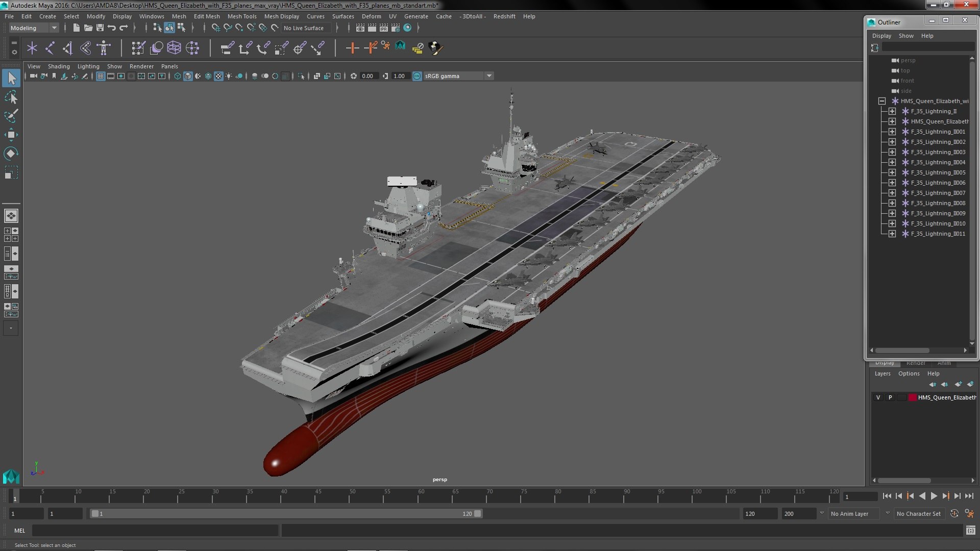This screenshot has width=980, height=551.
Task: Open the Redshift menu
Action: [x=504, y=16]
